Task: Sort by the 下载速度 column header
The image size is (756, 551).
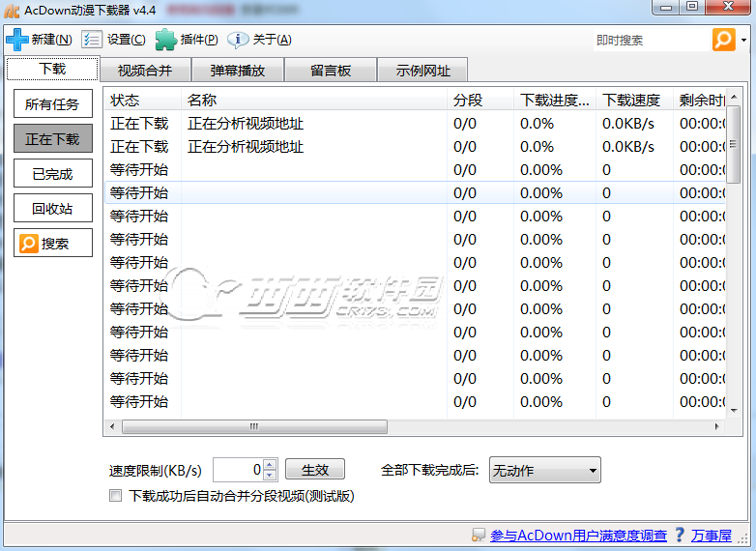Action: tap(634, 100)
